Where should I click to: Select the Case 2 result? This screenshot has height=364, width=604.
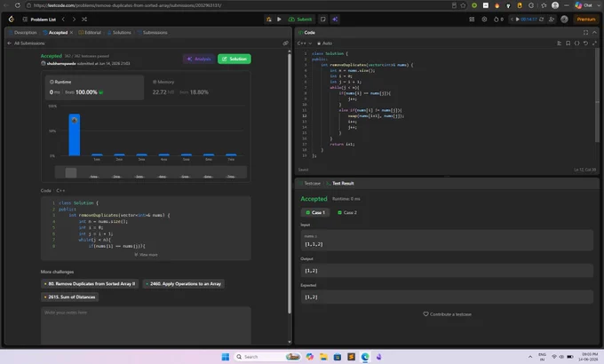(347, 212)
